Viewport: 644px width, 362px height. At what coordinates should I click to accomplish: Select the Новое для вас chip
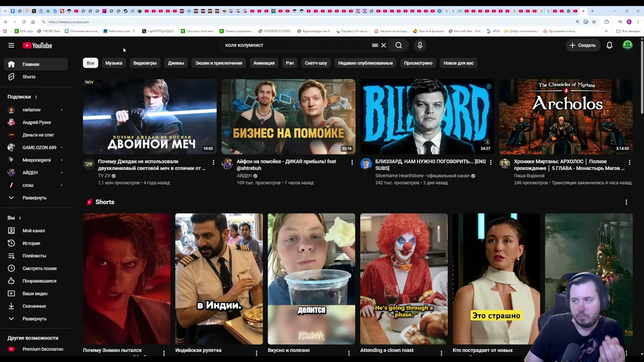[x=458, y=63]
